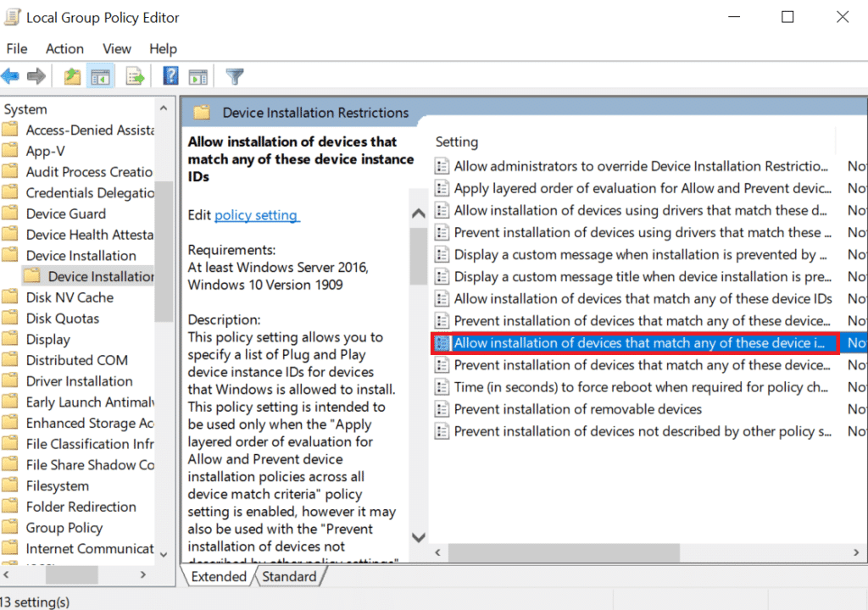Open the policy setting edit link
This screenshot has width=868, height=610.
click(256, 215)
